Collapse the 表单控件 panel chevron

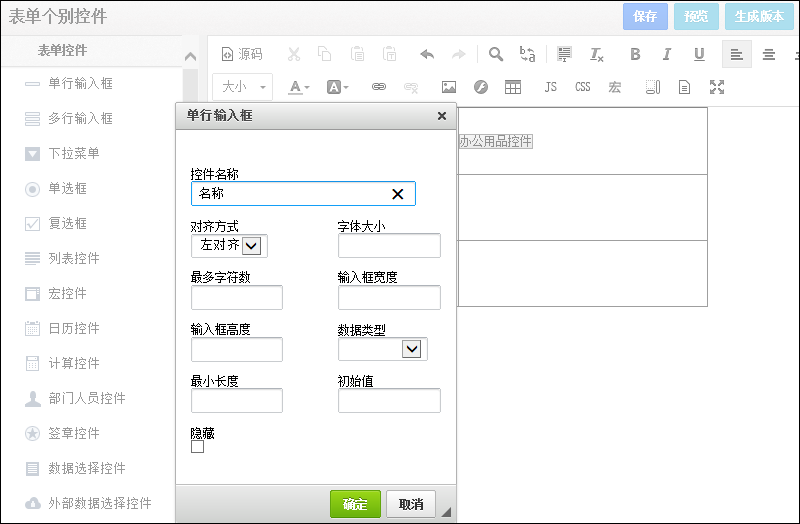click(190, 56)
